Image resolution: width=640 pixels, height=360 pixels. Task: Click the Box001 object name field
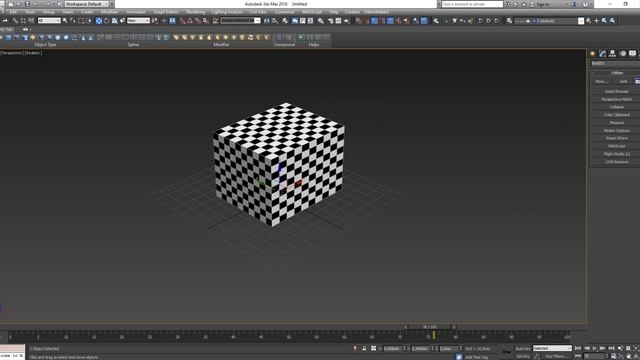(x=615, y=63)
